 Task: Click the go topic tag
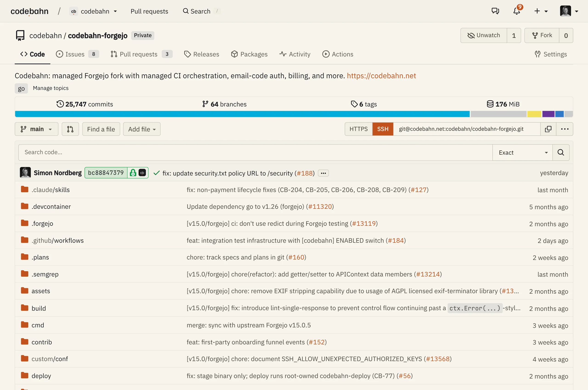pos(21,88)
